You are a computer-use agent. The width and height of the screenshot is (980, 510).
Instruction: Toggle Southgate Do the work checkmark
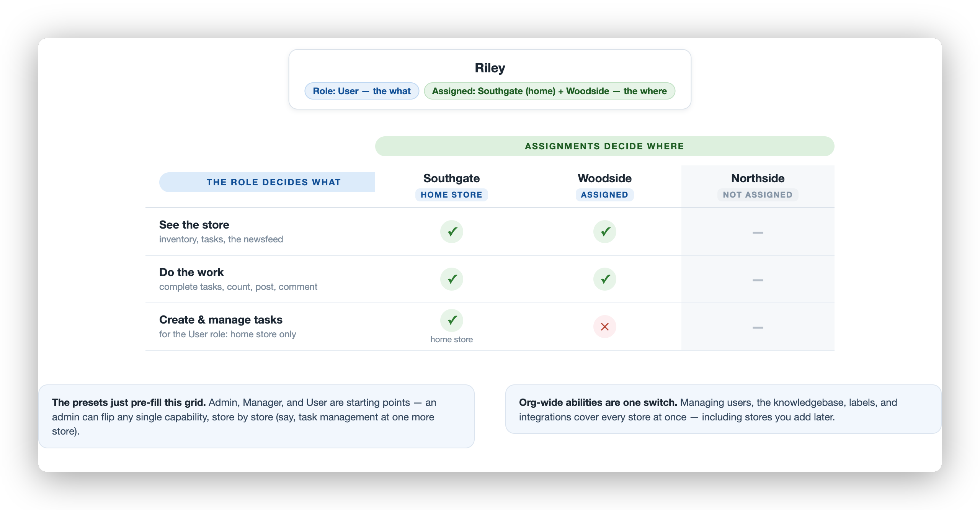click(x=452, y=279)
